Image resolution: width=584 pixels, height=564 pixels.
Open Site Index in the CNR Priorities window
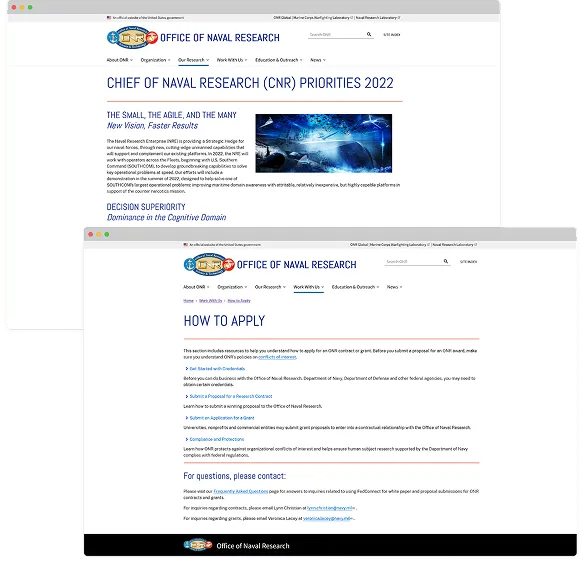(x=392, y=34)
